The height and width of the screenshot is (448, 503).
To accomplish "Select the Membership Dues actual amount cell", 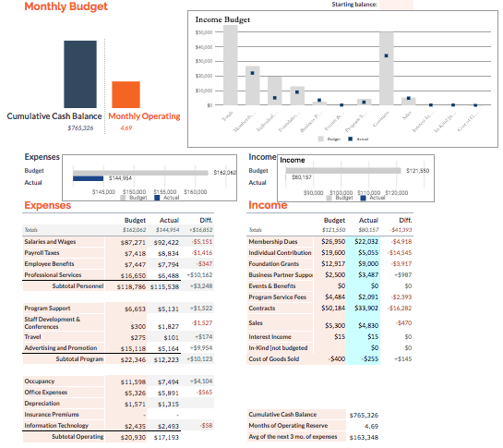I will point(363,241).
